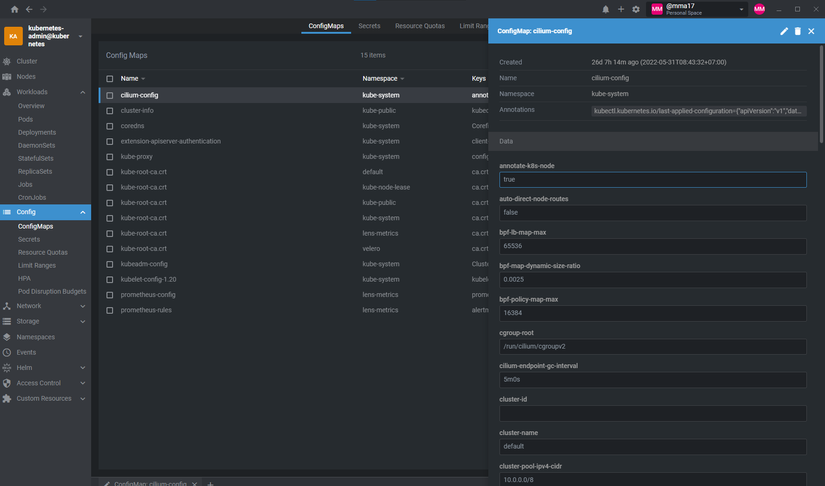This screenshot has height=486, width=825.
Task: Open Deployments under Workloads
Action: click(37, 132)
